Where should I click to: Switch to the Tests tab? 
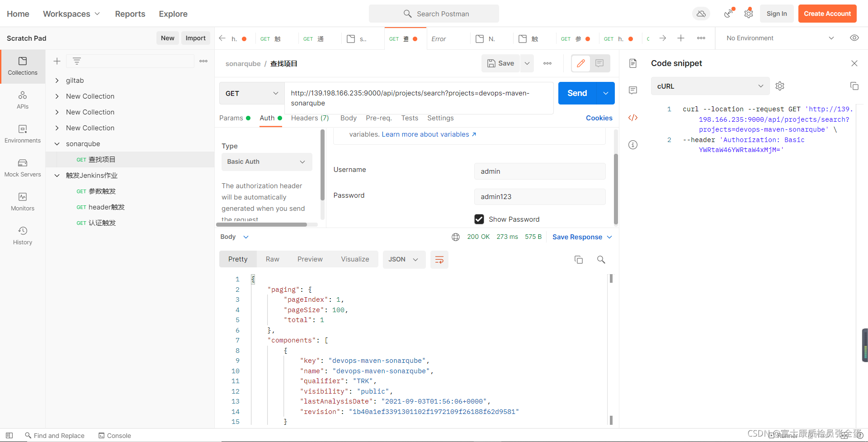[410, 118]
